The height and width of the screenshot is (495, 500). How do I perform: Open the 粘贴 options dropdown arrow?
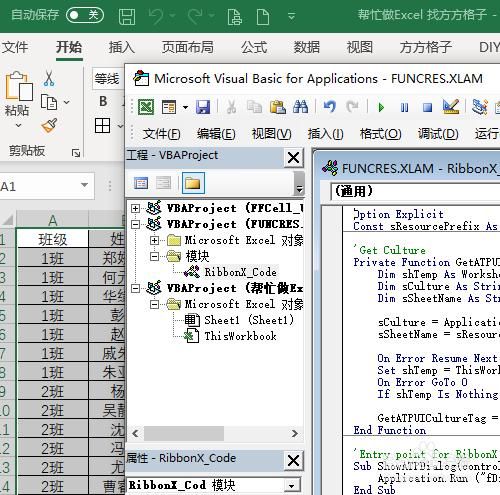tap(18, 126)
